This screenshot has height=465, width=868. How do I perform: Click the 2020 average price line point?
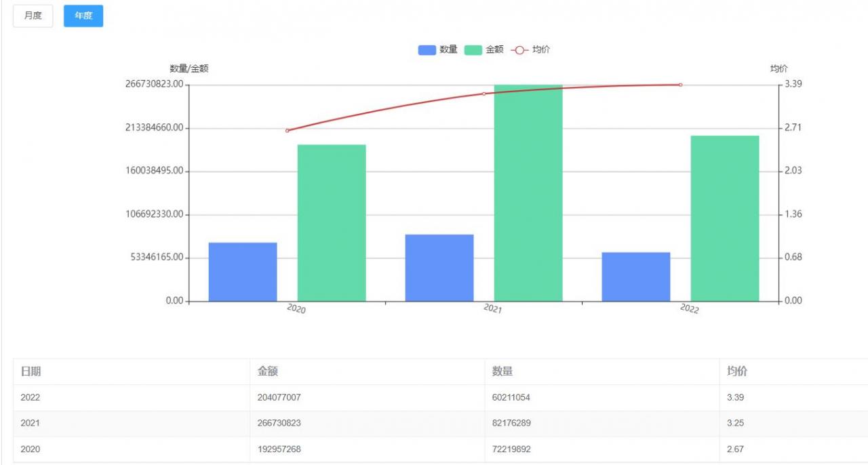pos(287,131)
